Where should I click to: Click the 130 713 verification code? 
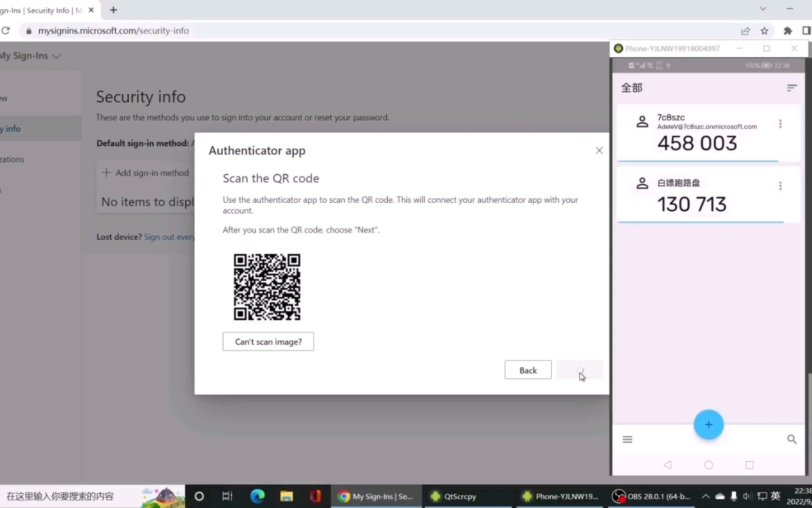692,205
